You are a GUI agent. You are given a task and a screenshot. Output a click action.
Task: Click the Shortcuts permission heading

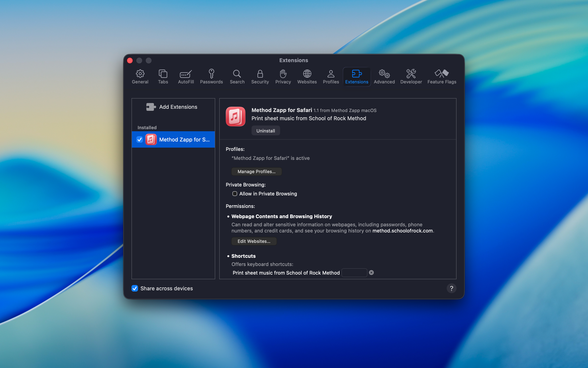pos(243,256)
